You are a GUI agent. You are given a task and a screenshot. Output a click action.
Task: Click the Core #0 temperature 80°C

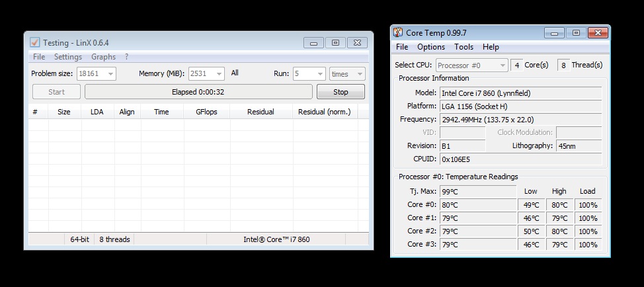tap(478, 205)
